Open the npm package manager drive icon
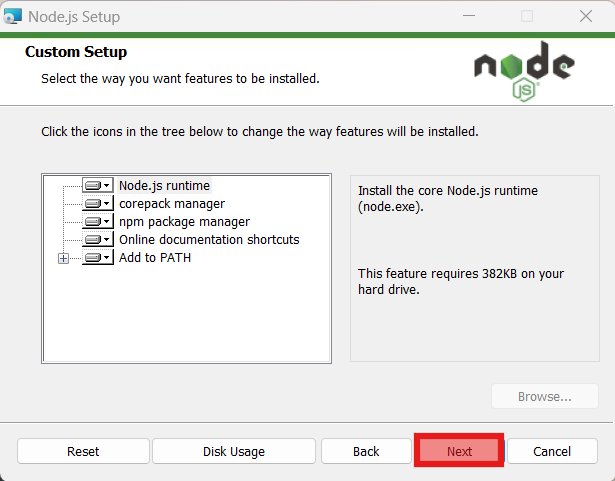 pyautogui.click(x=97, y=221)
